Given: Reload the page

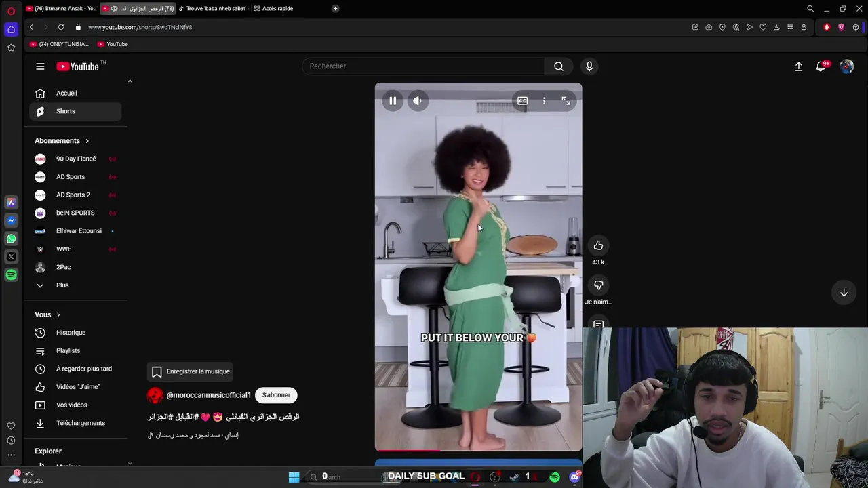Looking at the screenshot, I should [x=61, y=27].
